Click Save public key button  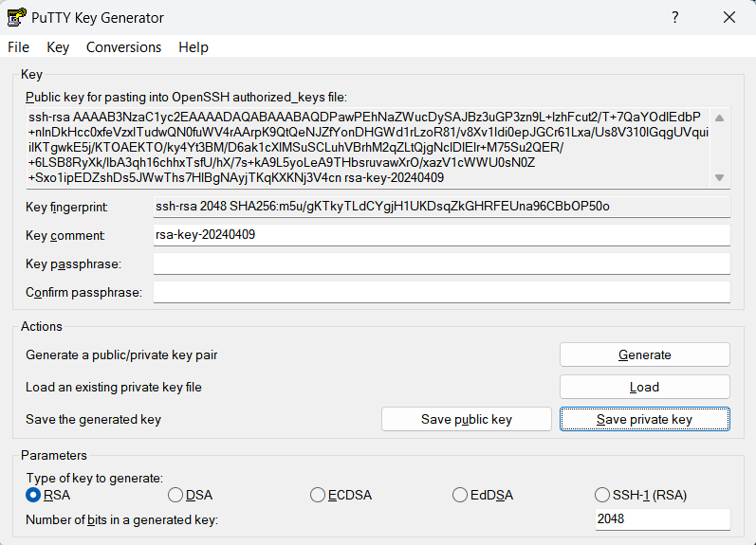pyautogui.click(x=467, y=419)
